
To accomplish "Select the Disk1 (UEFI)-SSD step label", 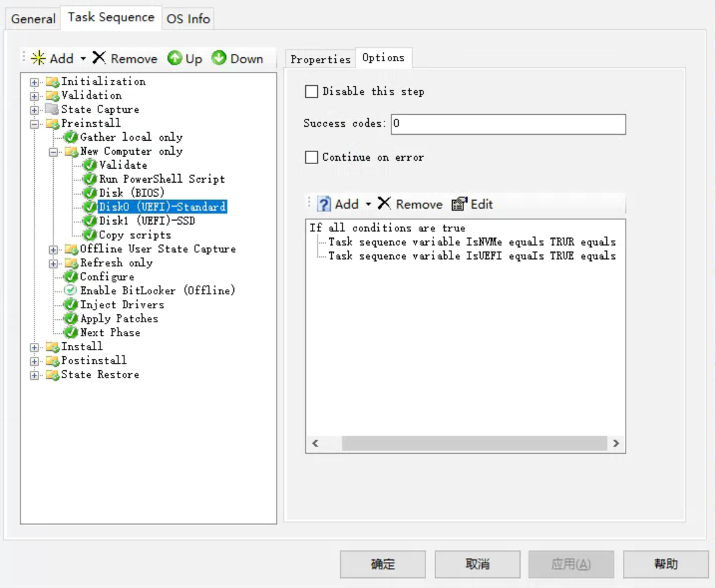I will (147, 221).
